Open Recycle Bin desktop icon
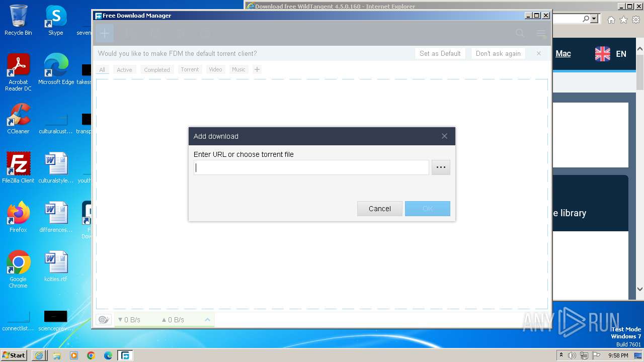The image size is (644, 362). [18, 20]
